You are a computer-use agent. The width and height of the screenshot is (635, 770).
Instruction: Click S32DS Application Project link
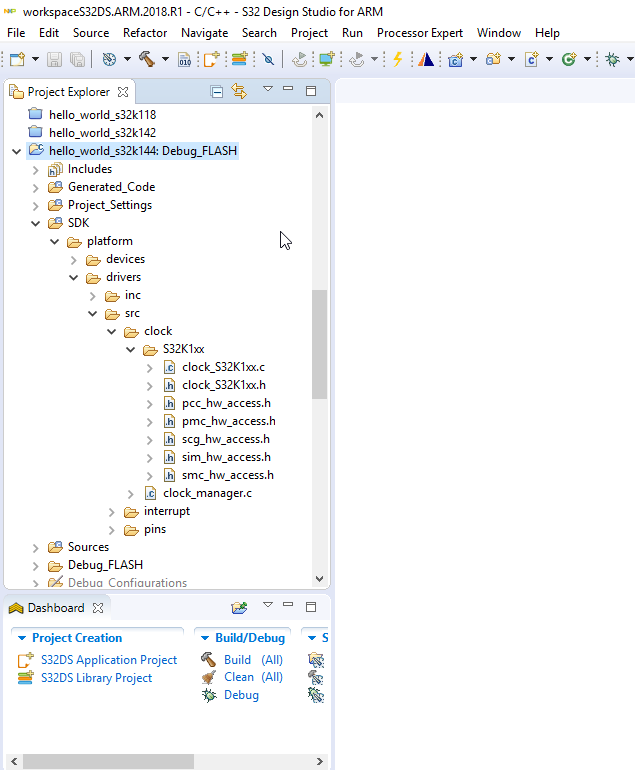[x=109, y=660]
